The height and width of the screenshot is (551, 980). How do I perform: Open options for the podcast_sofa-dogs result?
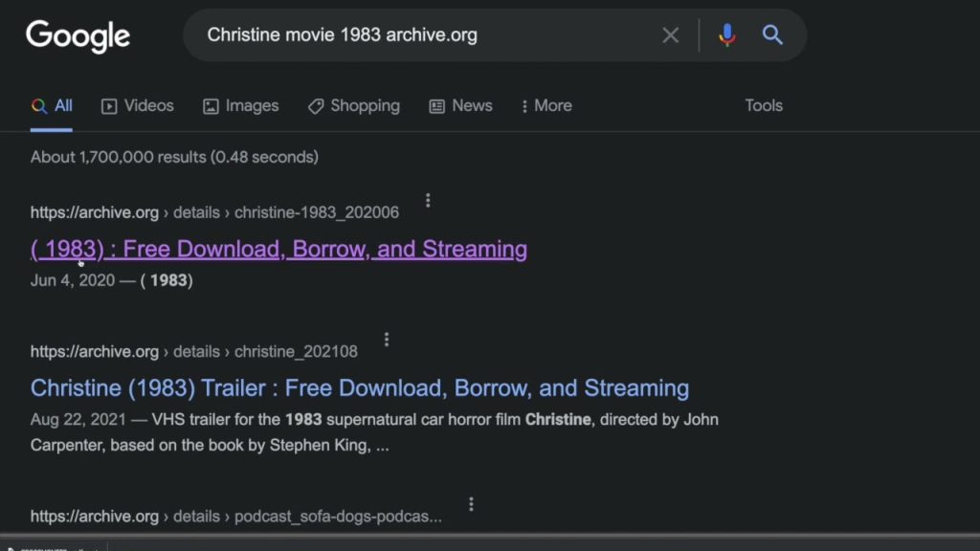pyautogui.click(x=471, y=503)
